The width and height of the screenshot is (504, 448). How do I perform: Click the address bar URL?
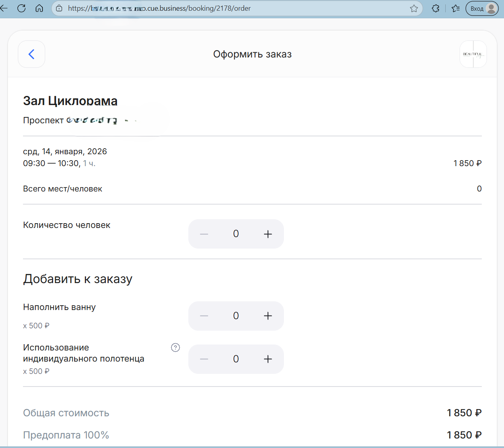[x=198, y=8]
